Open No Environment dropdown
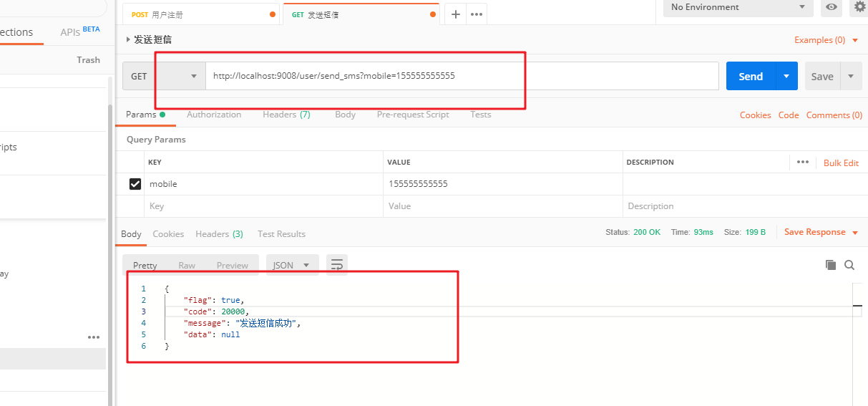Screen dimensions: 868x406 coord(739,7)
